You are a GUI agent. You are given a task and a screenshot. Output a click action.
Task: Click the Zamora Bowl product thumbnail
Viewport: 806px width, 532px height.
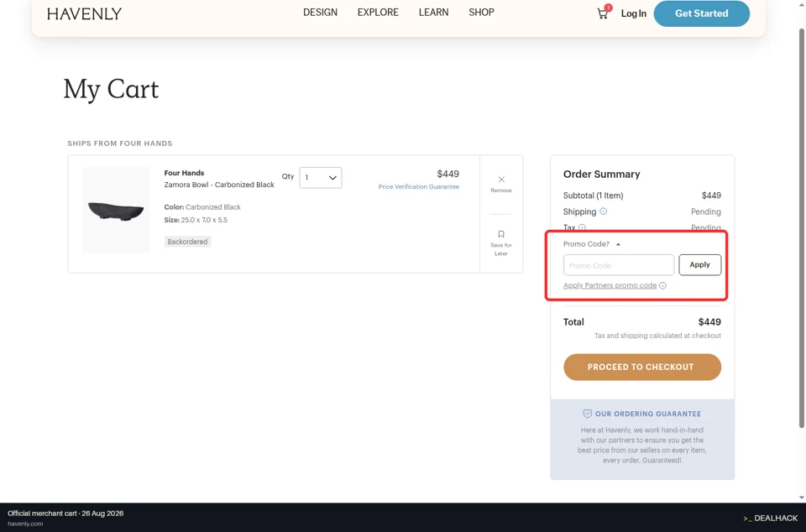tap(116, 210)
